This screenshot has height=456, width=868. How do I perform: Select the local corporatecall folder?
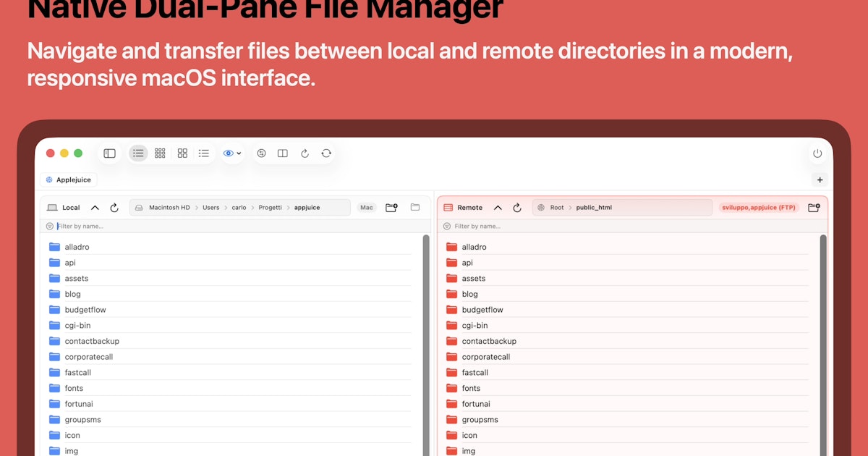point(230,357)
